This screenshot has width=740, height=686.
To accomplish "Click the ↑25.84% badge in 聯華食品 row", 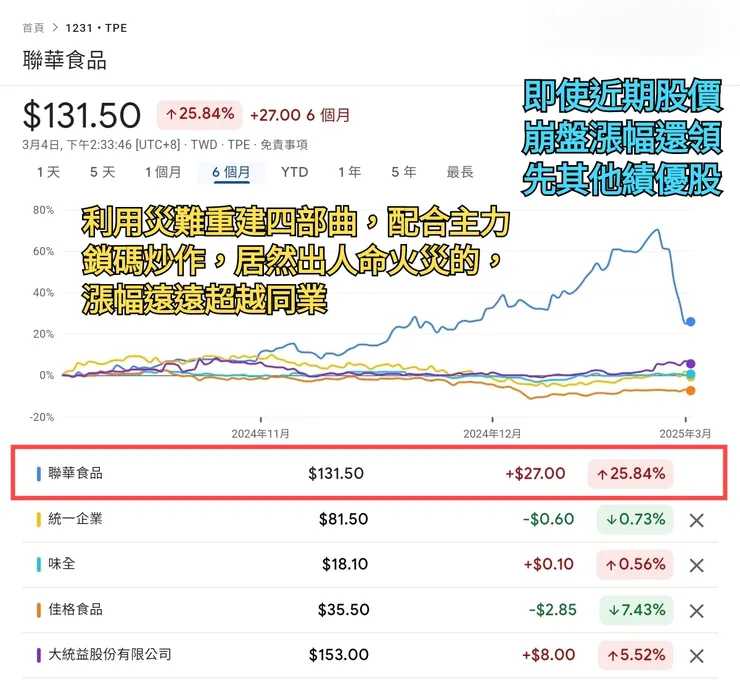I will [x=631, y=474].
